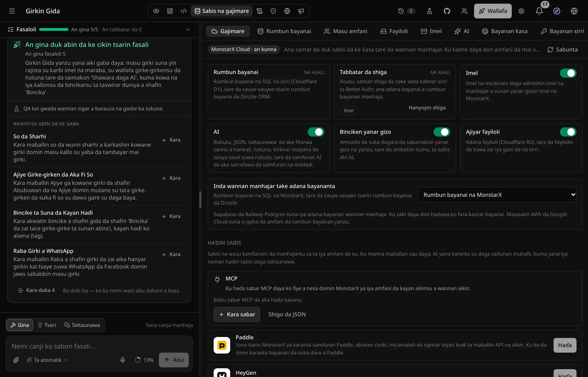Switch to the Masu amfani tab
This screenshot has width=588, height=377.
pos(346,31)
